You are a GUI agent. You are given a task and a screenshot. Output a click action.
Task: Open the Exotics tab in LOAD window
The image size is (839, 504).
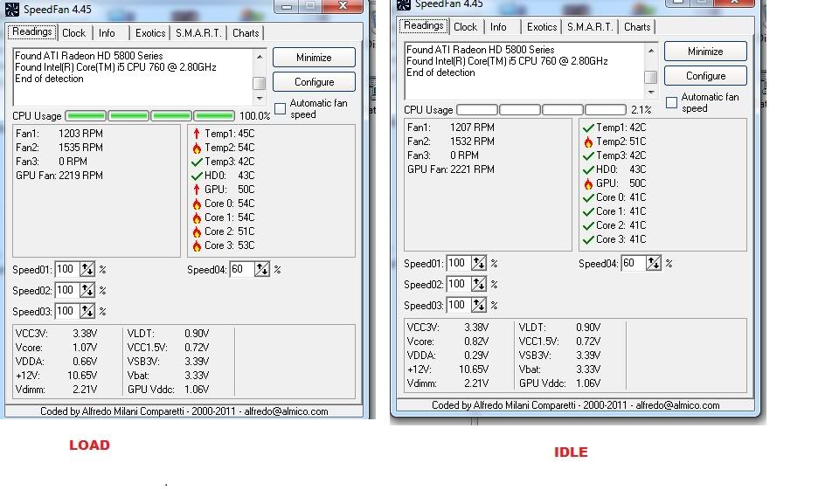tap(150, 33)
